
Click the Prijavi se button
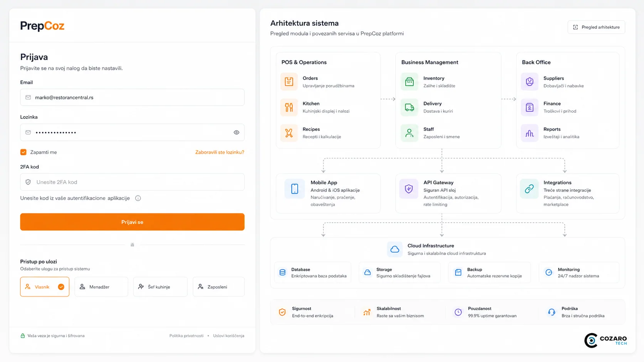(132, 222)
